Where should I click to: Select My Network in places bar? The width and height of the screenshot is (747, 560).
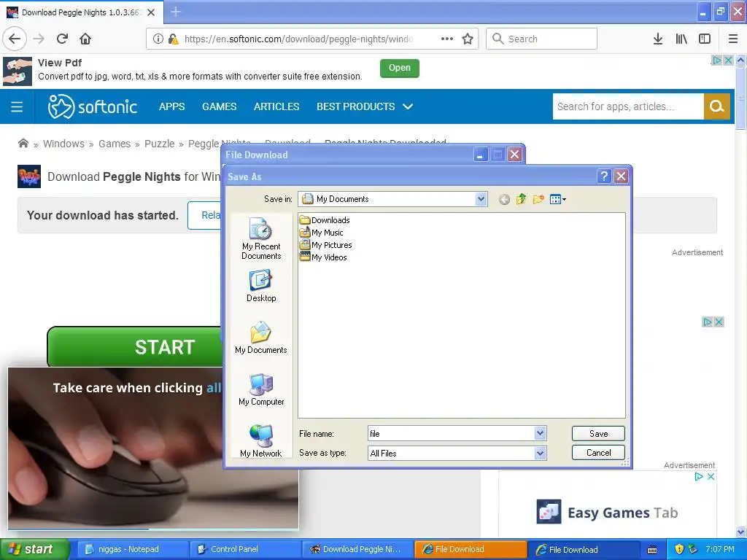click(x=260, y=440)
